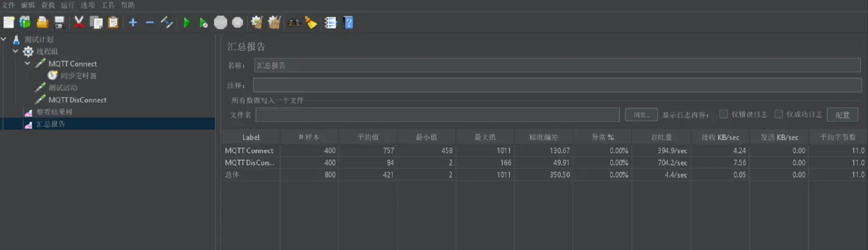868x250 pixels.
Task: Click the 接收 KB/sec column header
Action: point(720,137)
